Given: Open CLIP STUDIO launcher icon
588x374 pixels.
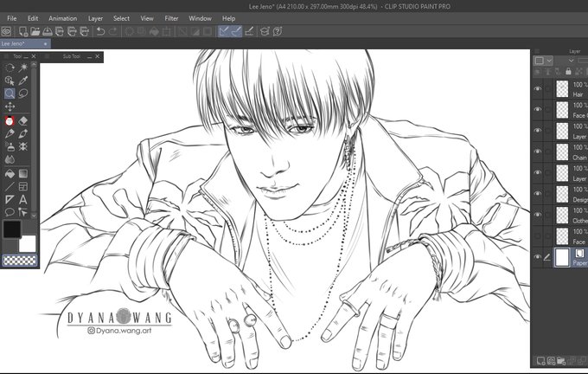Looking at the screenshot, I should tap(6, 31).
